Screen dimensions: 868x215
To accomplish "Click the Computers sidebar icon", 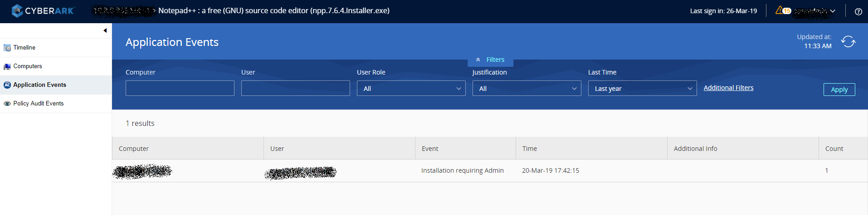I will 7,66.
